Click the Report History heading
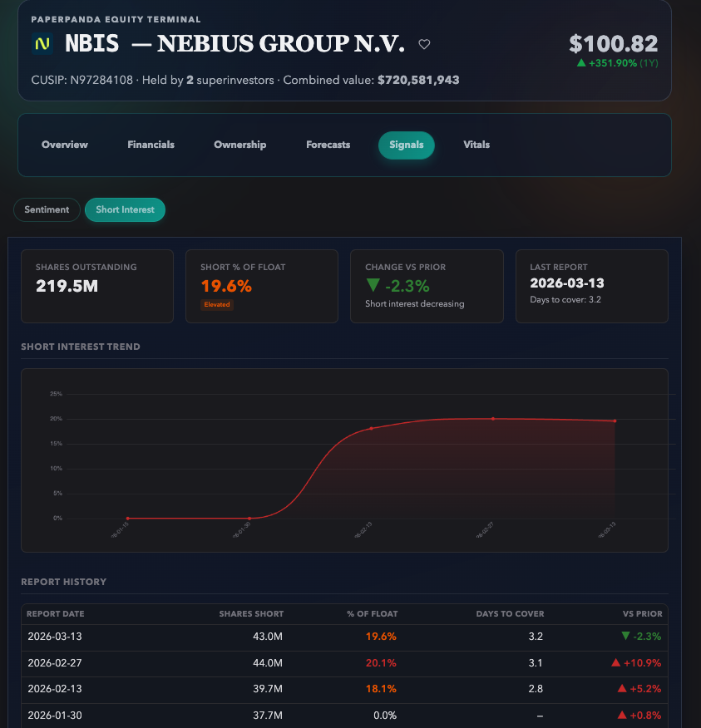Viewport: 701px width, 728px height. pos(64,583)
